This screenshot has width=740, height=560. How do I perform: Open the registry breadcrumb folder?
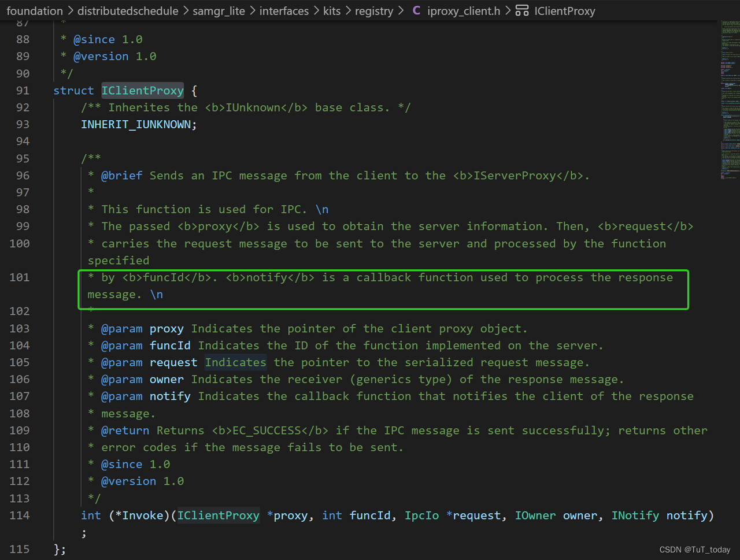pos(374,11)
